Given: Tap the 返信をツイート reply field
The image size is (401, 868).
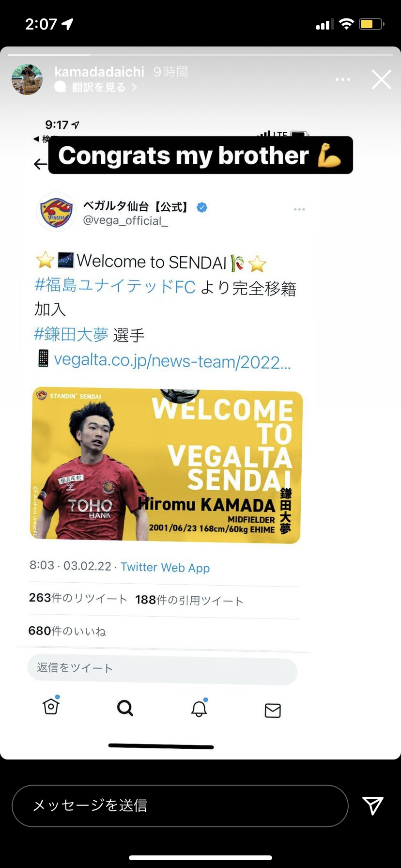Looking at the screenshot, I should [x=162, y=669].
